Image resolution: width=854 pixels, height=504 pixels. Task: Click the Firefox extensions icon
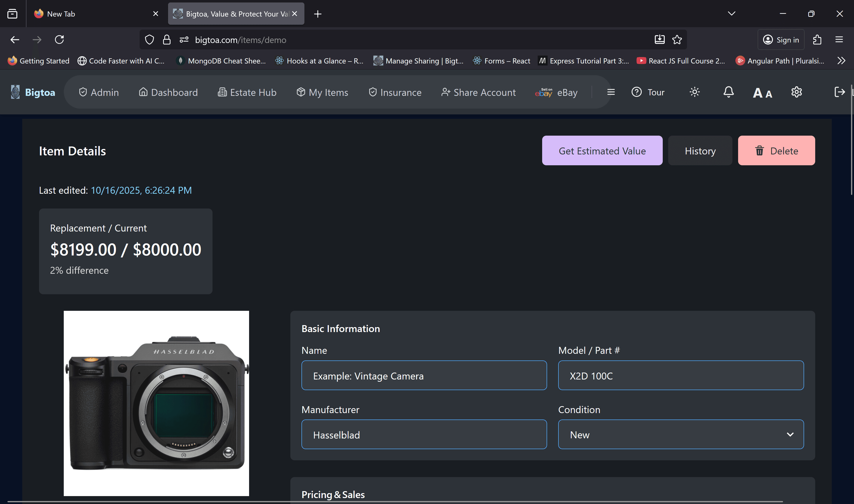tap(817, 40)
